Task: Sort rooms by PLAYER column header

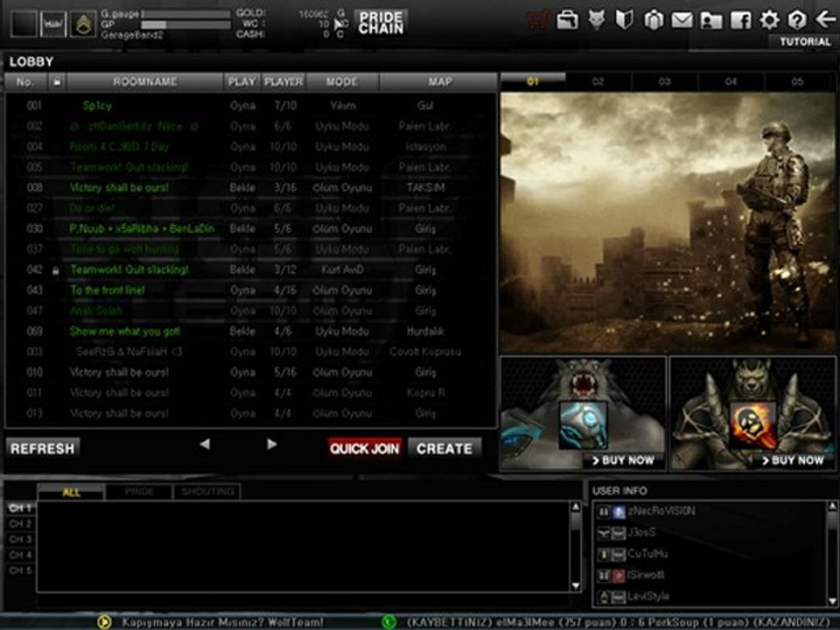Action: point(283,81)
